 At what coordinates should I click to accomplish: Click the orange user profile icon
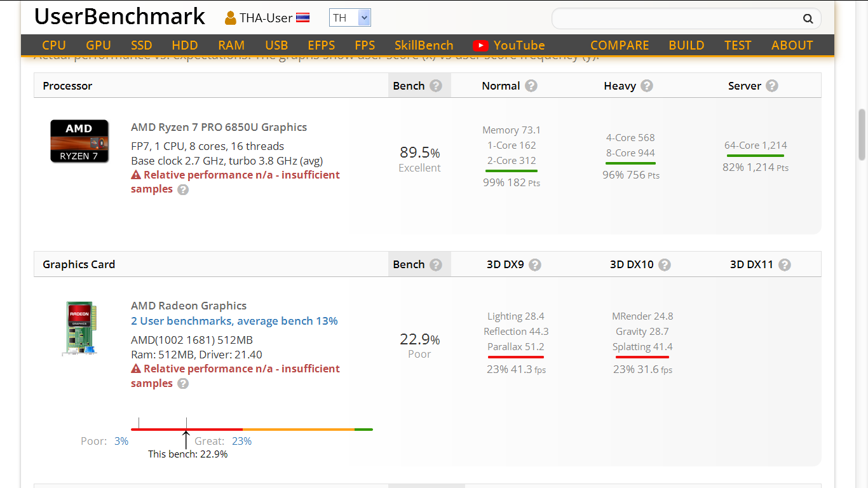click(x=231, y=18)
